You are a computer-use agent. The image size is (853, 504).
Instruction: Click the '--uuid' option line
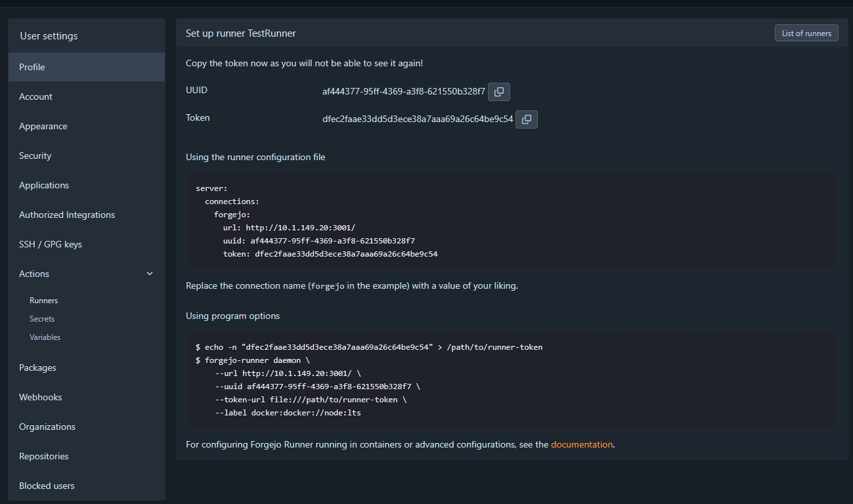[317, 387]
